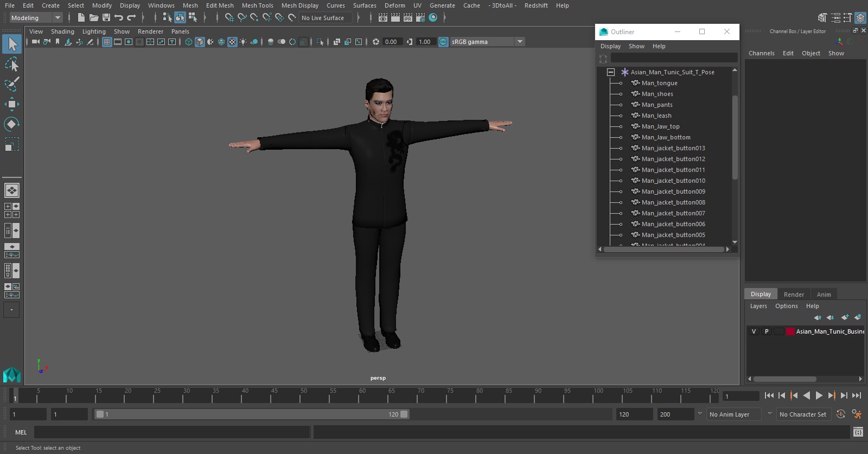Redo the last action
Screen dimensions: 868x454
tap(131, 18)
